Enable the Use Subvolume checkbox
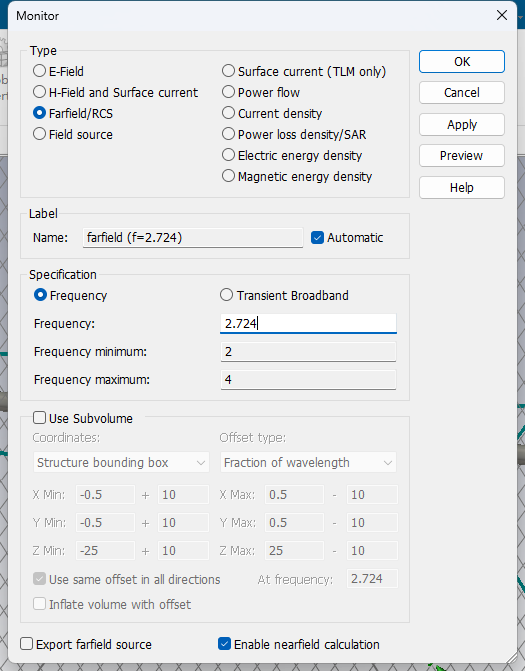This screenshot has width=525, height=671. [x=39, y=418]
